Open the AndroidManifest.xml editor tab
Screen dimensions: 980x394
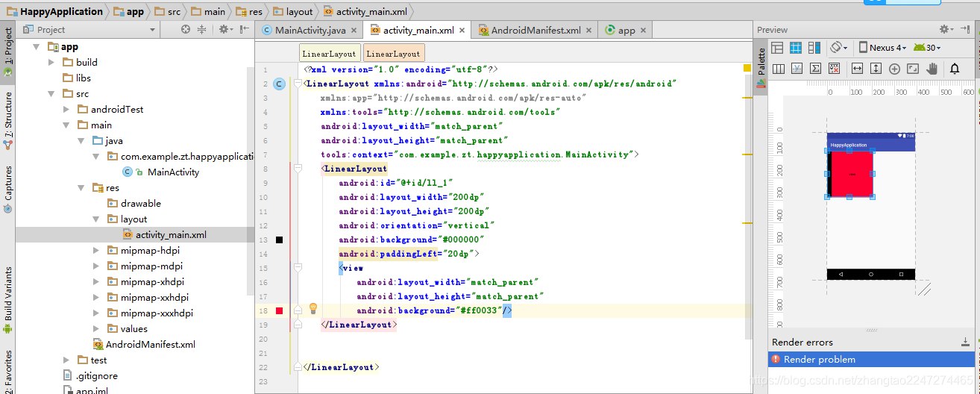[534, 30]
